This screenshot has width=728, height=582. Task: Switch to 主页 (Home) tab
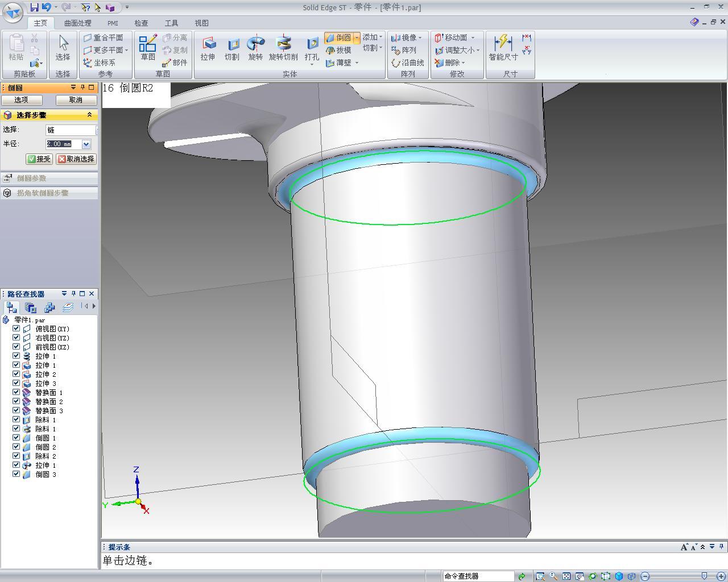[40, 23]
